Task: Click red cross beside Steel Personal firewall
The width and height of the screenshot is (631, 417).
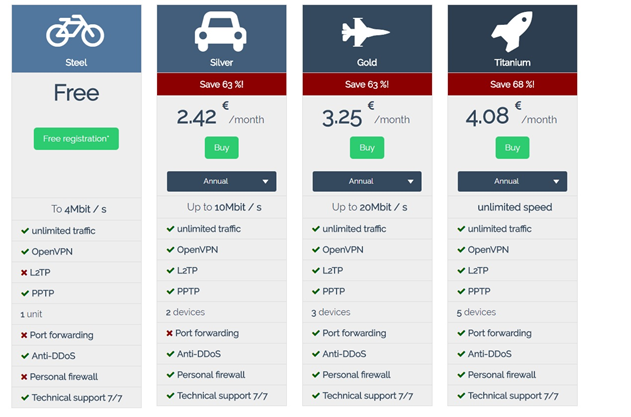Action: 24,377
